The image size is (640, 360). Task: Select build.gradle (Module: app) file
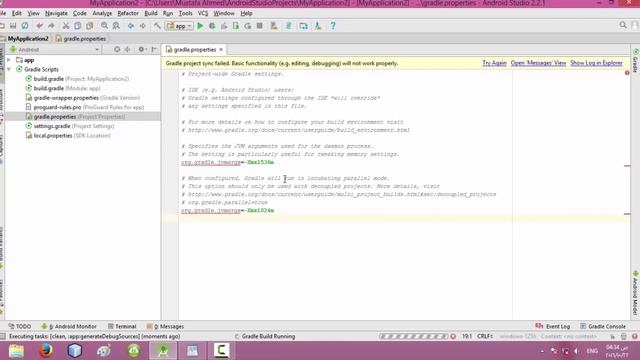pyautogui.click(x=62, y=88)
